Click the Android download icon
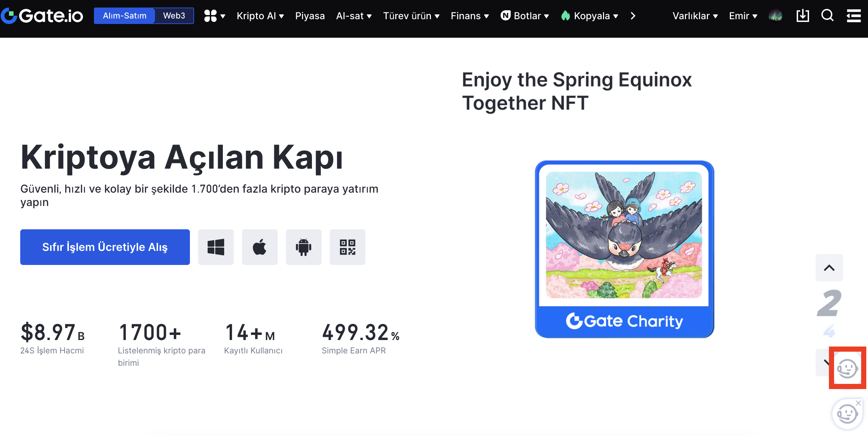The image size is (868, 436). [x=303, y=247]
